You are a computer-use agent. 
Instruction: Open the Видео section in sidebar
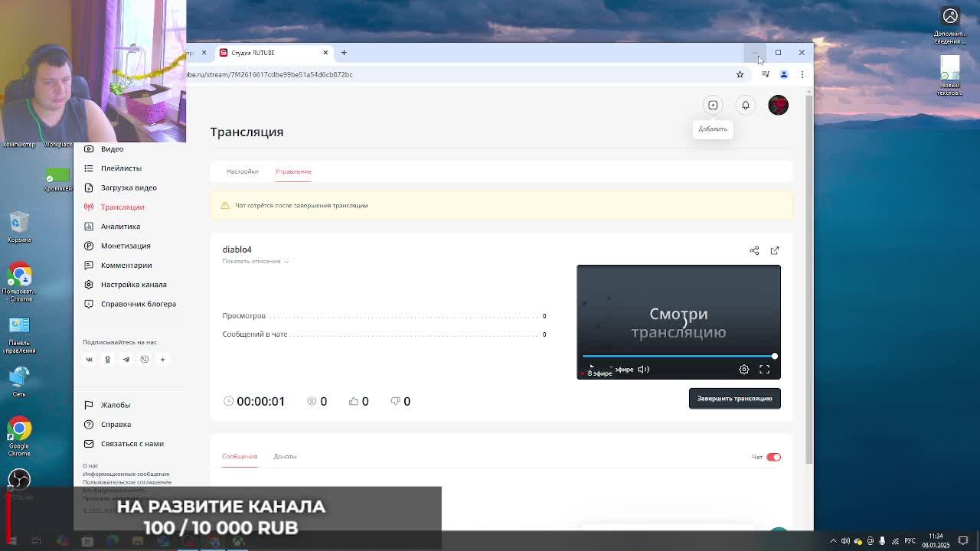(112, 149)
